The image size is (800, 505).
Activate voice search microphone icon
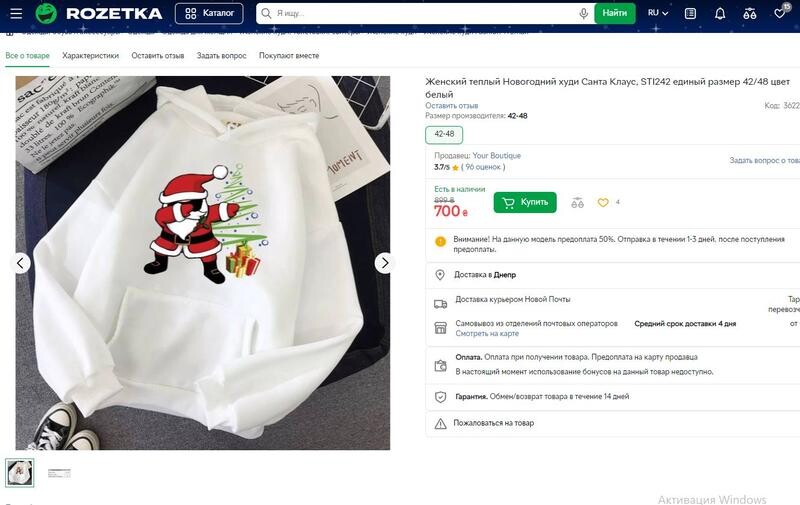pos(584,13)
